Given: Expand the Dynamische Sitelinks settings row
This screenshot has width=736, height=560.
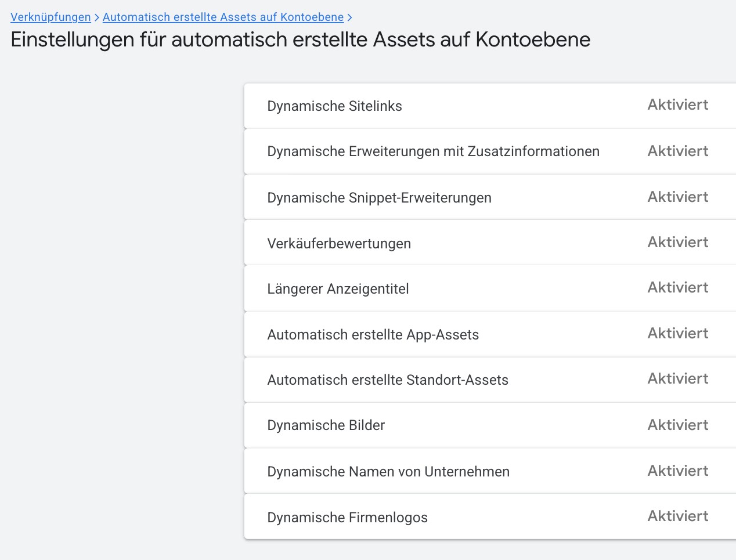Looking at the screenshot, I should pos(334,106).
